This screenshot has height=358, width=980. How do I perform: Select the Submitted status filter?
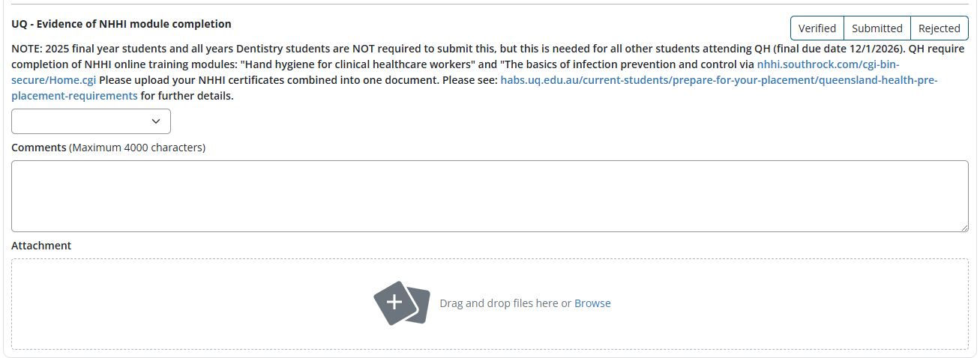point(877,28)
